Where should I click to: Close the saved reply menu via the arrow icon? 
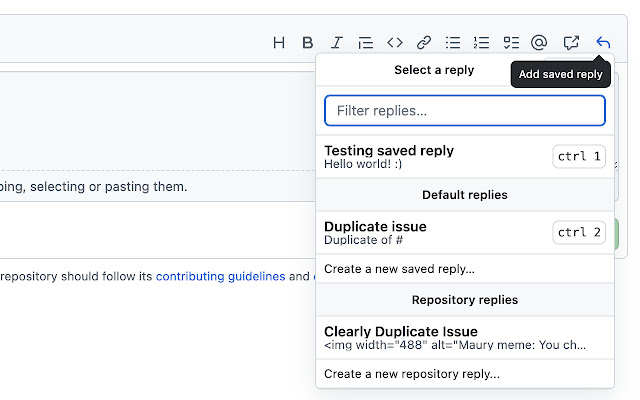tap(602, 42)
